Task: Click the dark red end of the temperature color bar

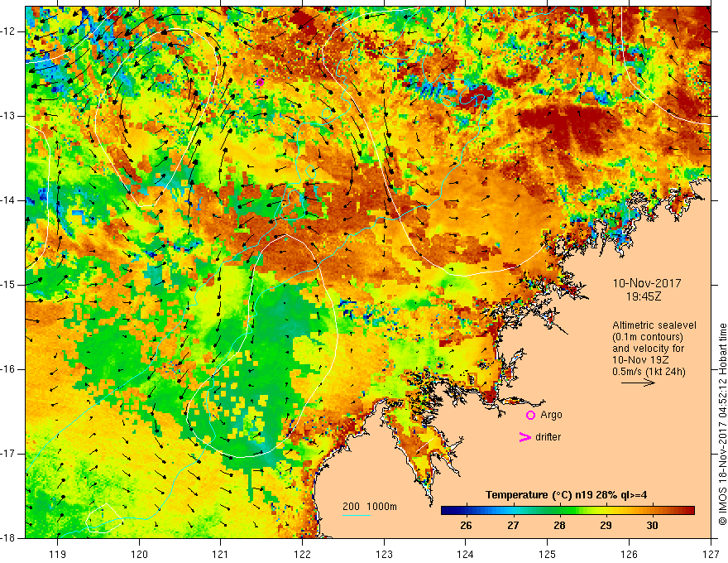Action: coord(692,511)
